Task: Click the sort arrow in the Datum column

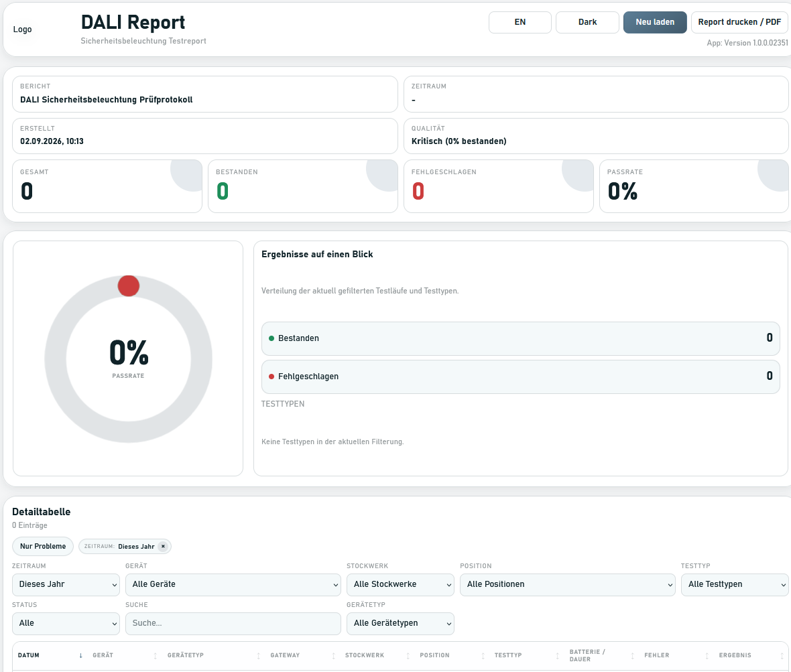Action: pyautogui.click(x=80, y=655)
